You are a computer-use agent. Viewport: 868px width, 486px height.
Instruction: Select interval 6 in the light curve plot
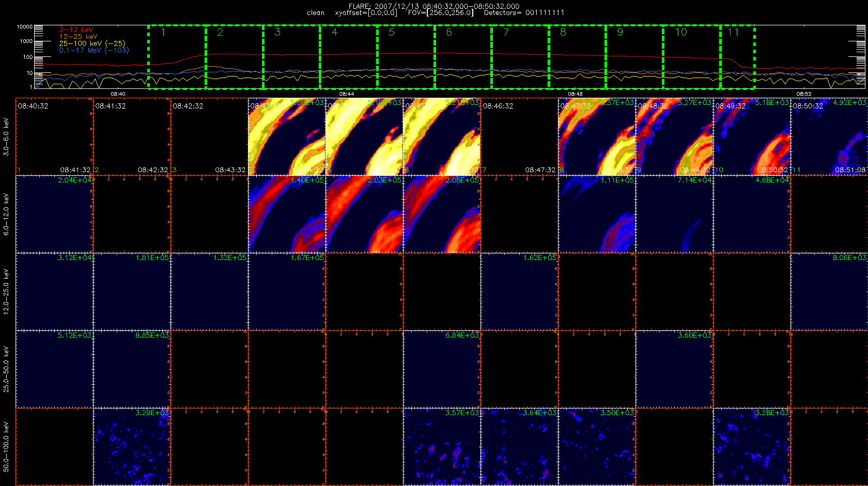[463, 56]
